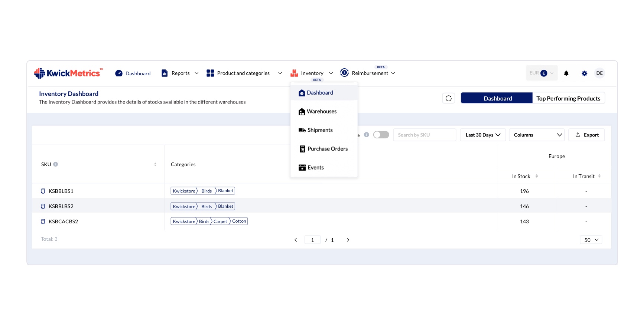Click SKU text KSBBLBS2
The width and height of the screenshot is (644, 325).
point(61,206)
